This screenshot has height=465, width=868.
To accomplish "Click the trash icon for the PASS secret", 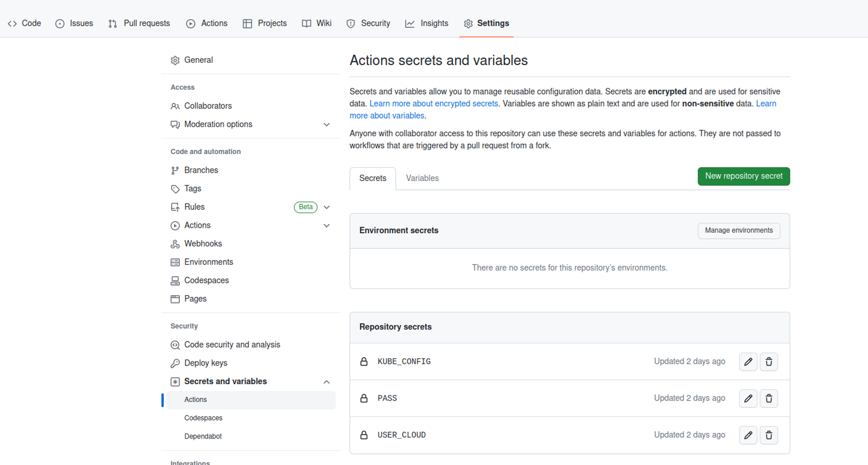I will pos(769,398).
